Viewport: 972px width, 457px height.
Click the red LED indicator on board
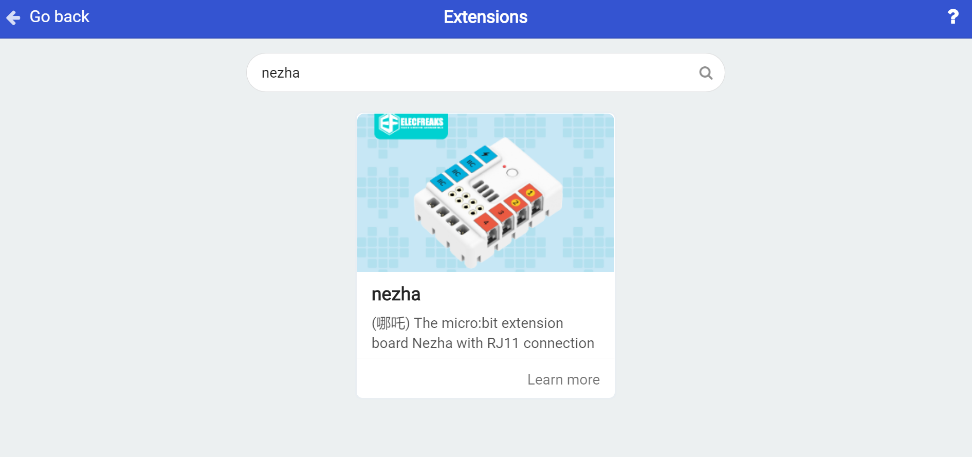504,167
